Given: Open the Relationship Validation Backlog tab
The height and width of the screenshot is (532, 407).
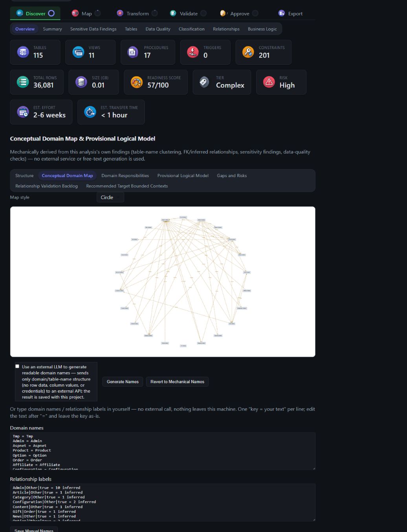Looking at the screenshot, I should 46,186.
